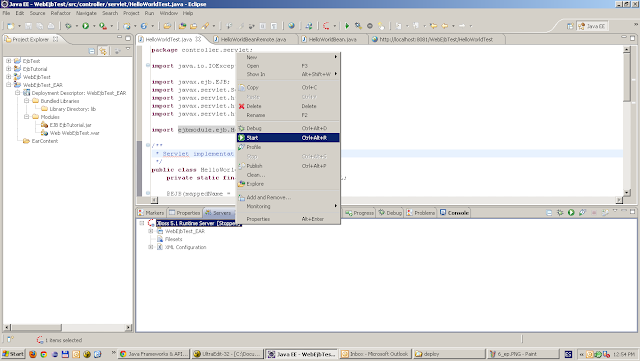
Task: Choose Add and Remove from context menu
Action: (x=288, y=197)
